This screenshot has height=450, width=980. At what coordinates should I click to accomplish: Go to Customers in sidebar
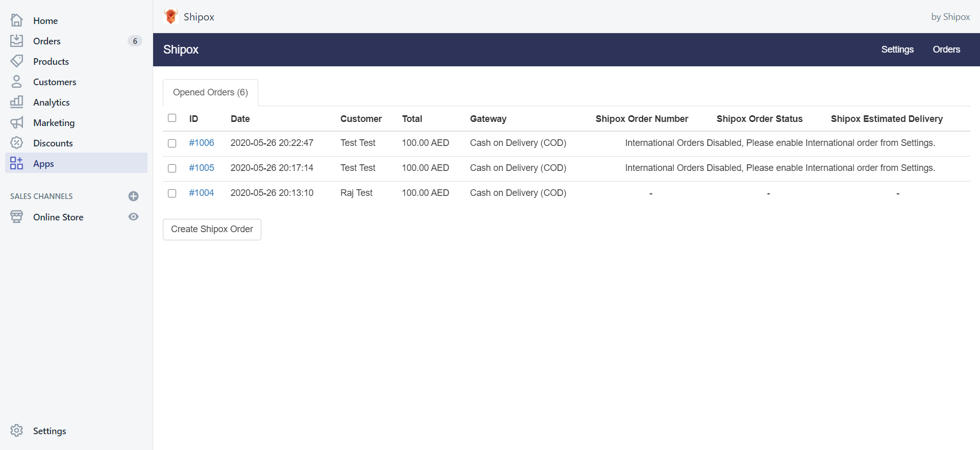pos(77,82)
